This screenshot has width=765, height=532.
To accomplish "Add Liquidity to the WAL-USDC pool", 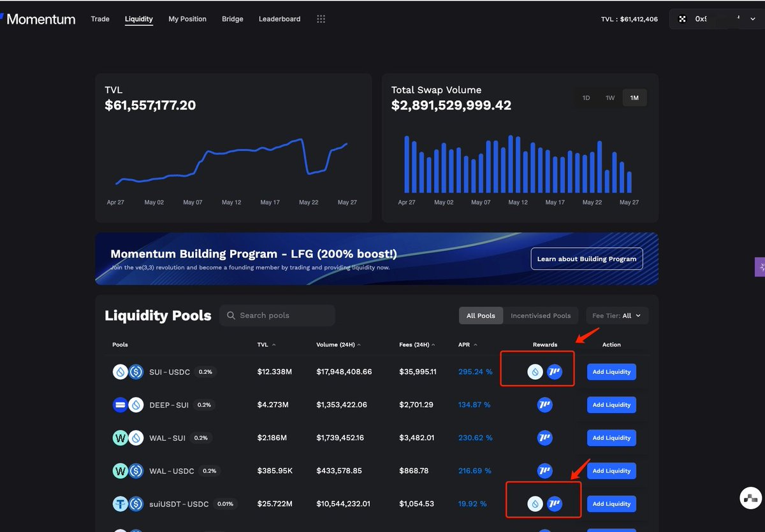I will tap(611, 471).
